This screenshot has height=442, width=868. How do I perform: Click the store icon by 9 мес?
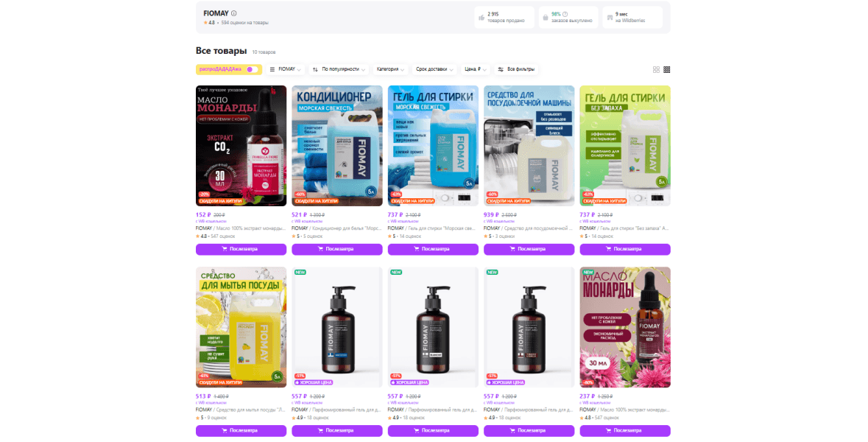point(610,18)
